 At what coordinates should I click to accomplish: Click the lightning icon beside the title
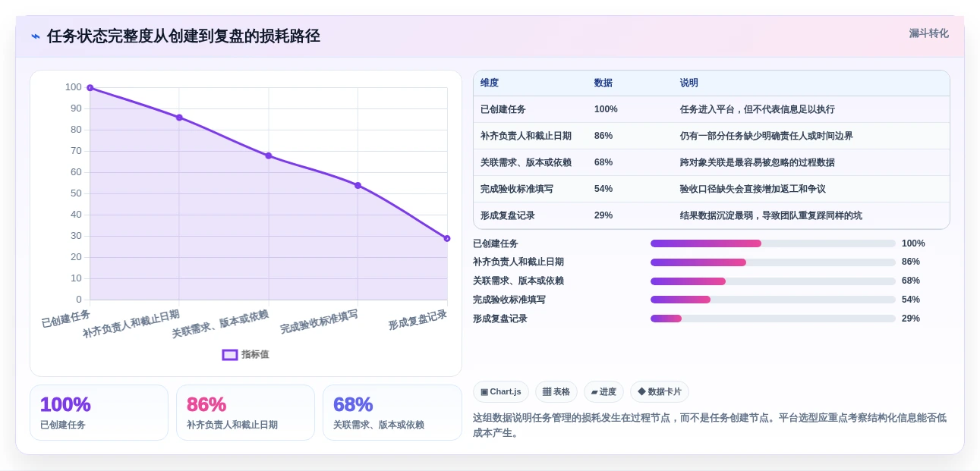(x=36, y=36)
